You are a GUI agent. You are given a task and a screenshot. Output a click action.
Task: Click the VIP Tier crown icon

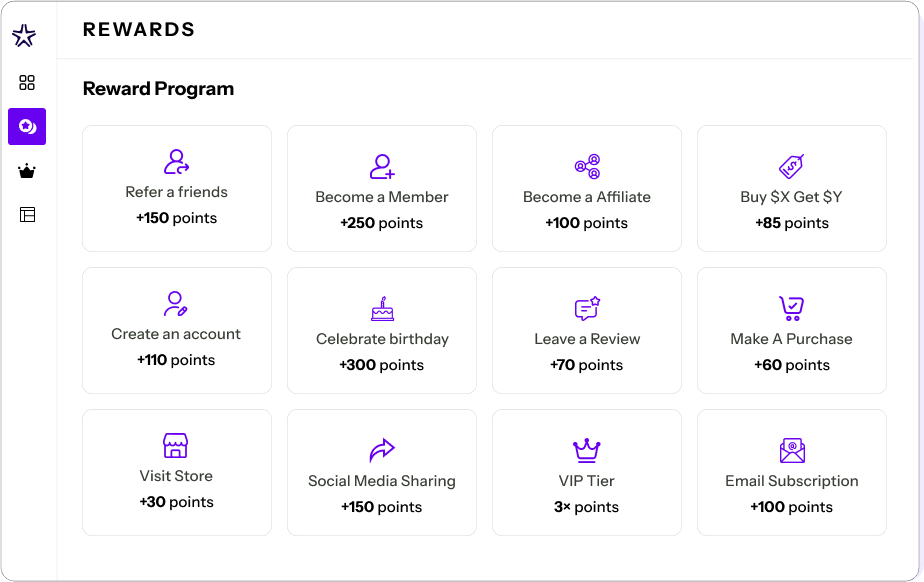tap(586, 450)
